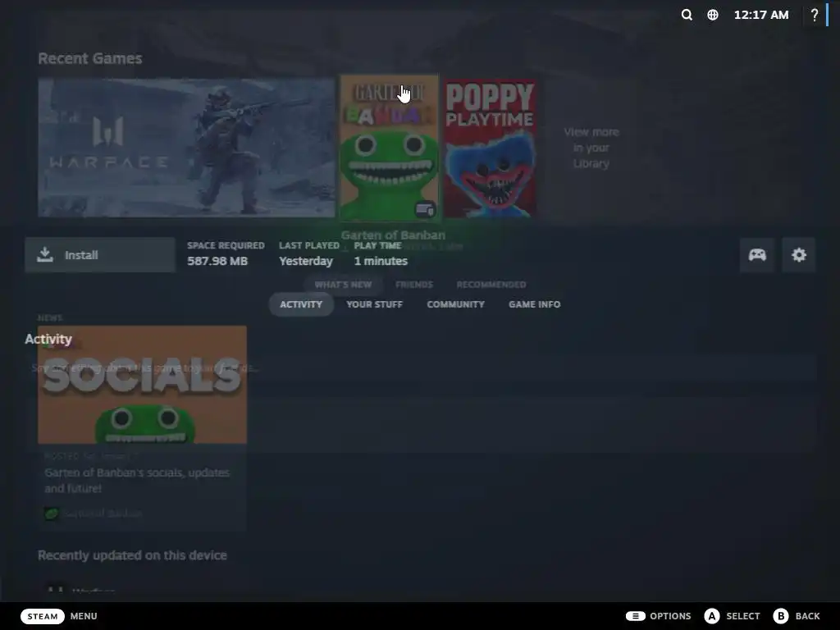The width and height of the screenshot is (840, 630).
Task: Click the Recent Games heading
Action: coord(90,58)
